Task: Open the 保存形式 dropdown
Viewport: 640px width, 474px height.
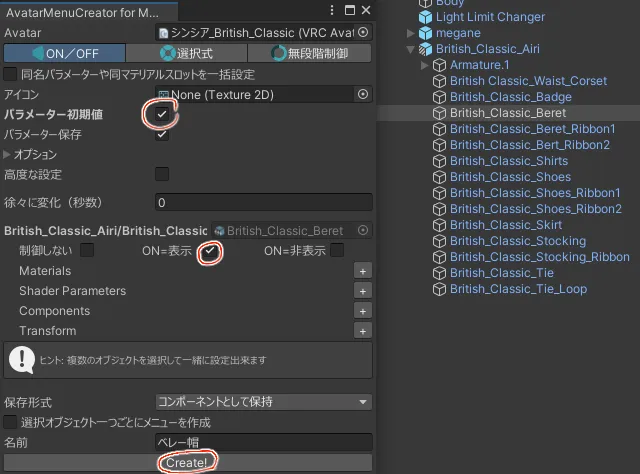Action: [x=263, y=402]
